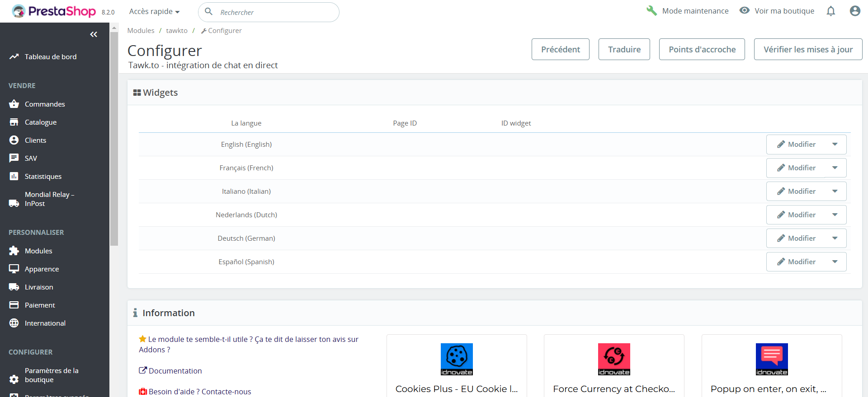This screenshot has height=397, width=868.
Task: Open the Commandes menu in sidebar
Action: point(45,104)
